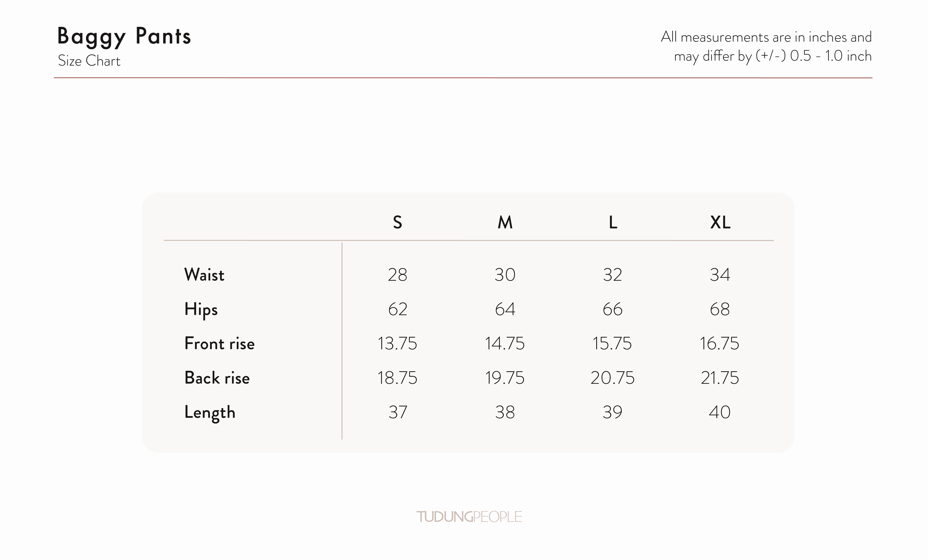The image size is (928, 560).
Task: Select the XL size column header
Action: click(x=720, y=222)
